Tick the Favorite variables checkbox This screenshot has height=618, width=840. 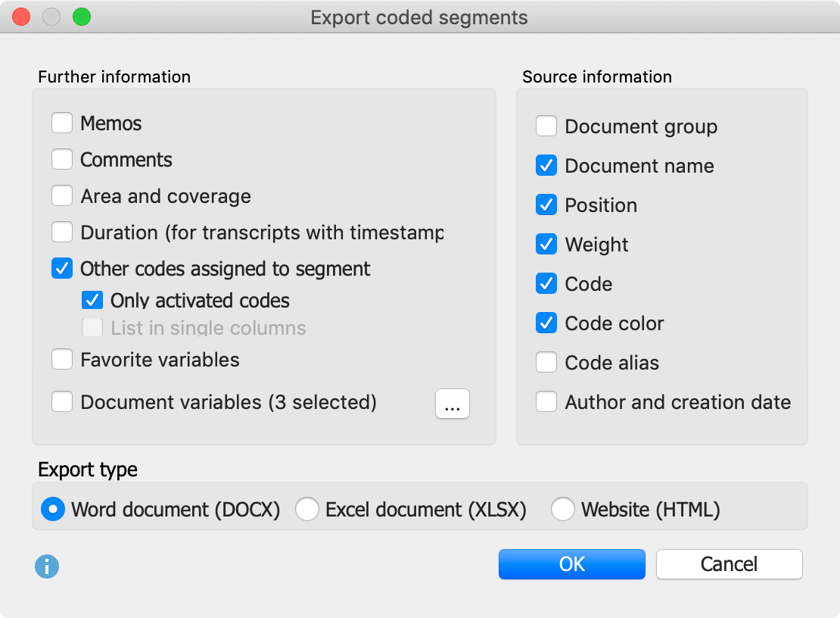[x=62, y=359]
